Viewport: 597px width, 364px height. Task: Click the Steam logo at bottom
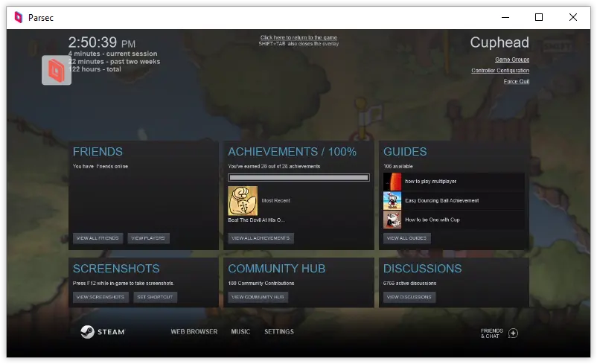[x=103, y=332]
